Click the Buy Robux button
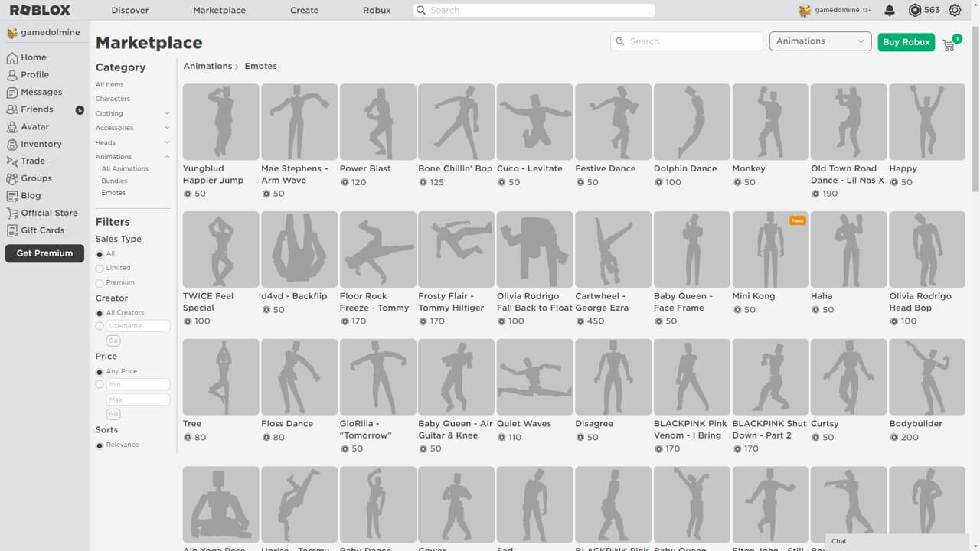Screen dimensions: 980x551 [x=906, y=42]
